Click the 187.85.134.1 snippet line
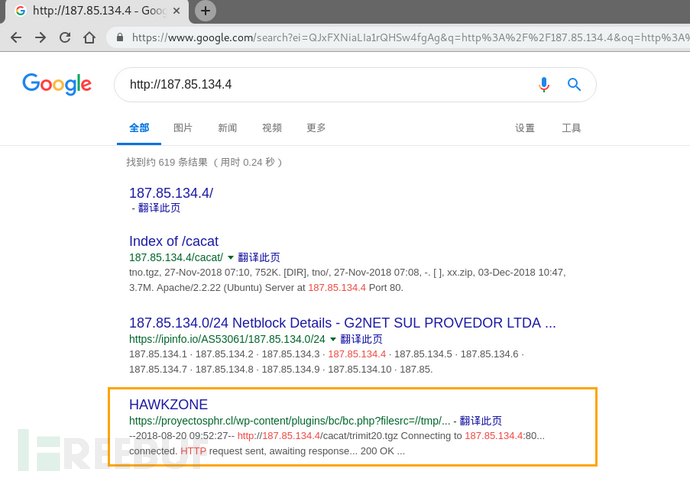This screenshot has width=690, height=478. pyautogui.click(x=326, y=354)
